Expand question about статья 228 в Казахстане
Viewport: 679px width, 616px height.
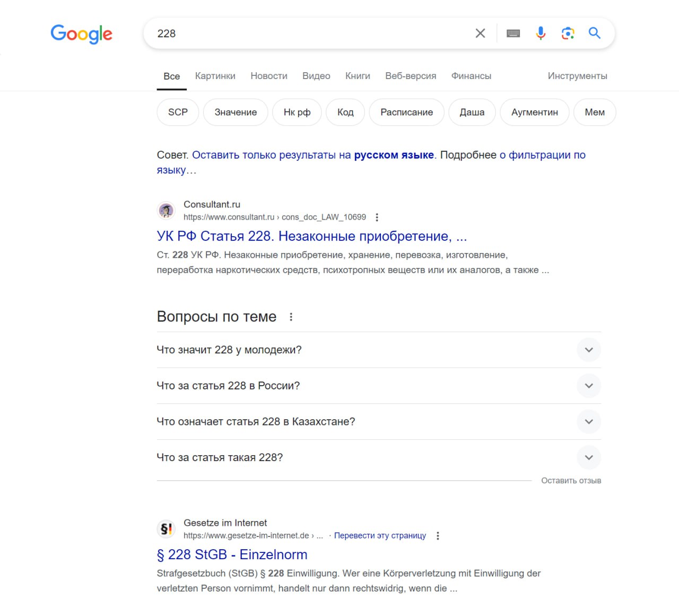(588, 422)
